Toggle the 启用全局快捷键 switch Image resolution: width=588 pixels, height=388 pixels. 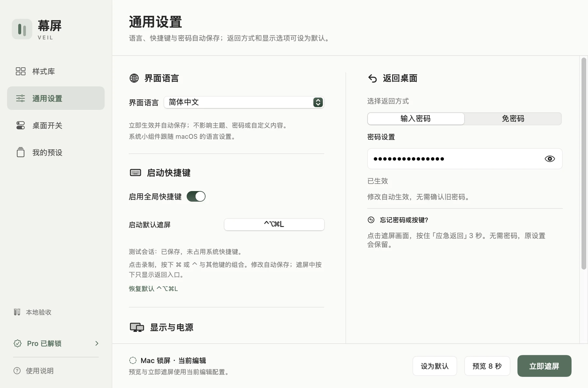(196, 196)
